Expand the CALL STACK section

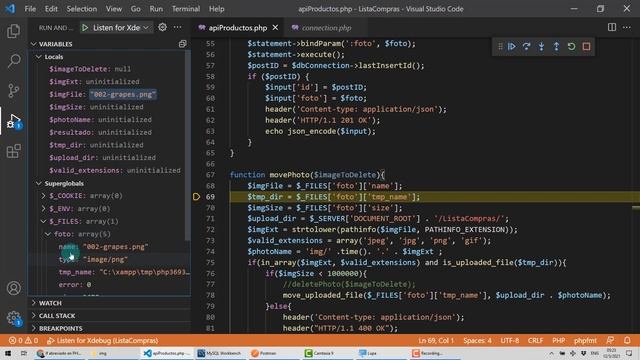[x=108, y=316]
